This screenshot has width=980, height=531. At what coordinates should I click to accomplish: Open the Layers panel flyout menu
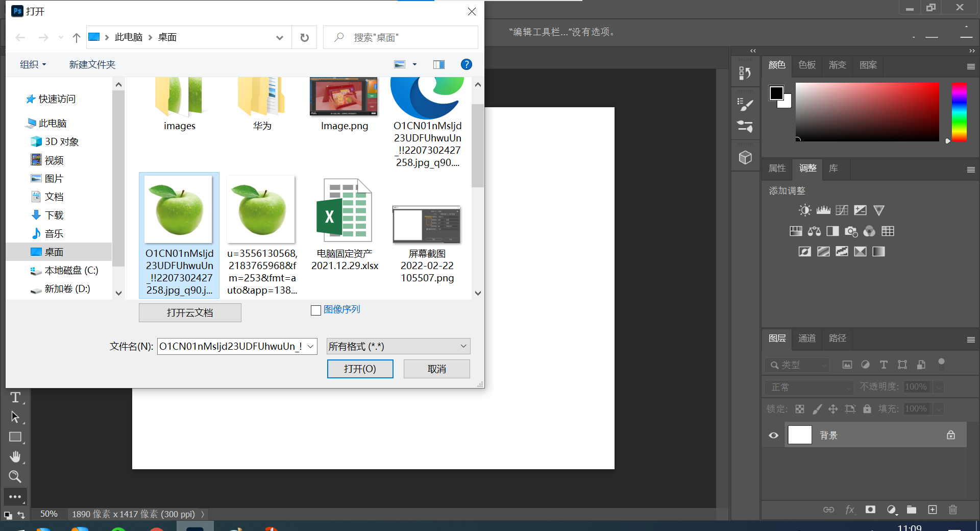(x=971, y=340)
